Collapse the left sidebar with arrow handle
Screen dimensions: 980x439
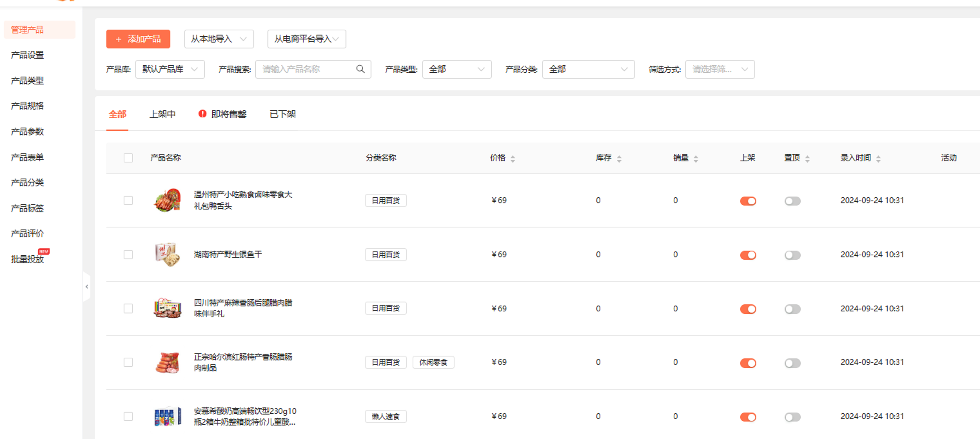(x=87, y=286)
